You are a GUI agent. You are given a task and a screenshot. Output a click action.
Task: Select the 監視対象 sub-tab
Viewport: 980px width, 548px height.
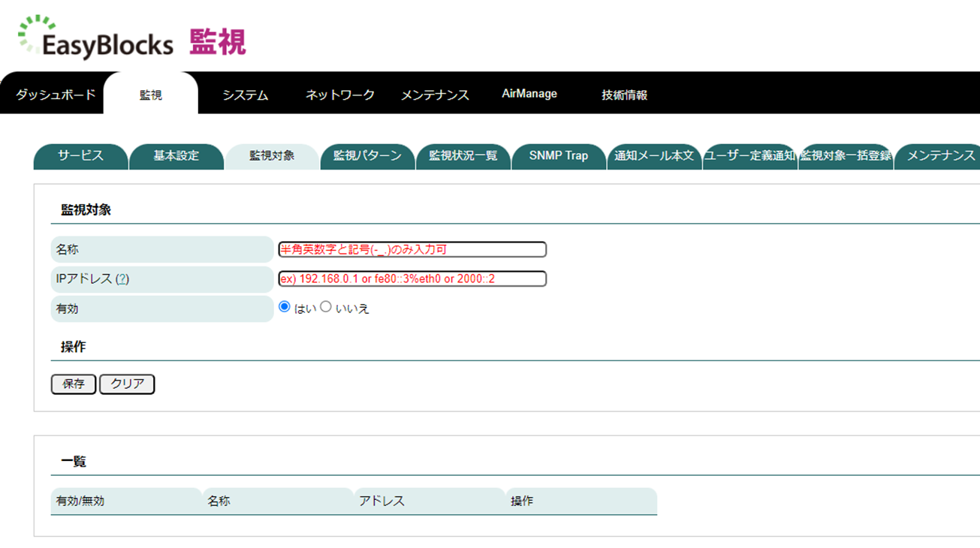[272, 156]
